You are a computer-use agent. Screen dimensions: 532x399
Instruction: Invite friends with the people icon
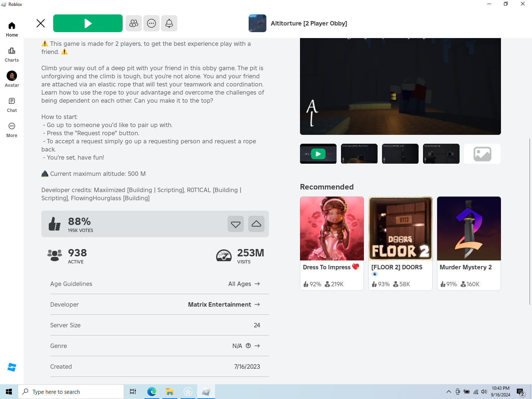[134, 23]
